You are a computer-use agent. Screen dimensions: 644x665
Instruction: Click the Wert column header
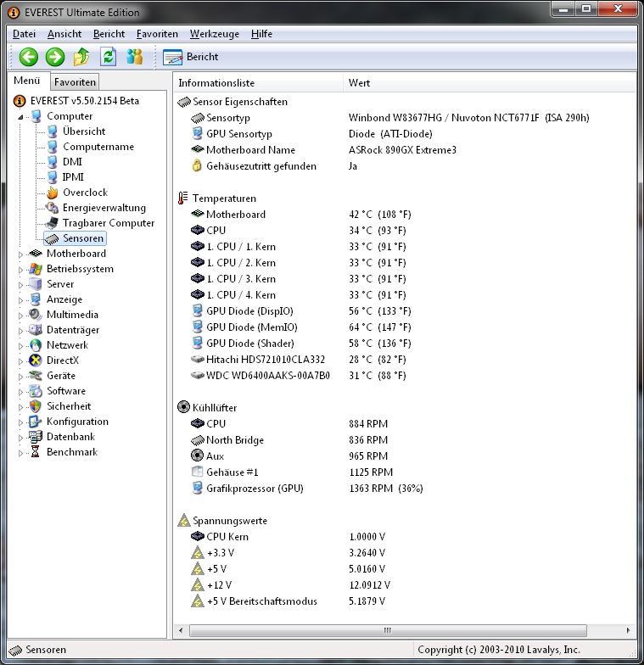point(489,83)
